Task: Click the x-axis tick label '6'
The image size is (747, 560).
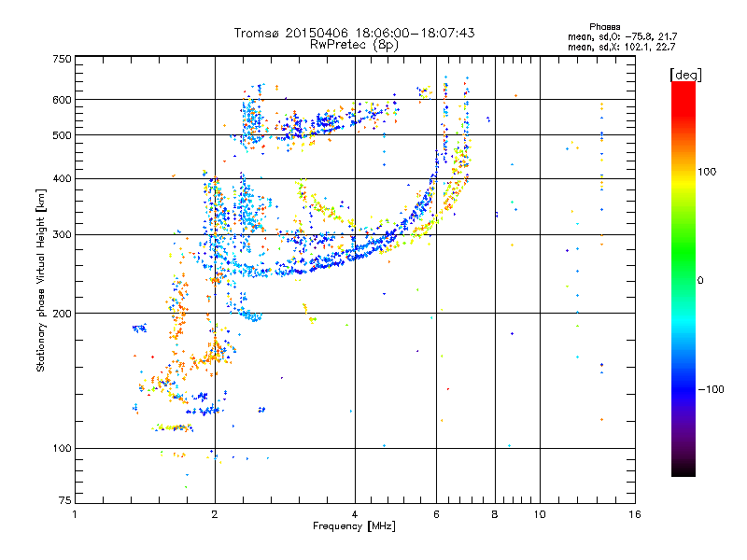Action: (436, 514)
